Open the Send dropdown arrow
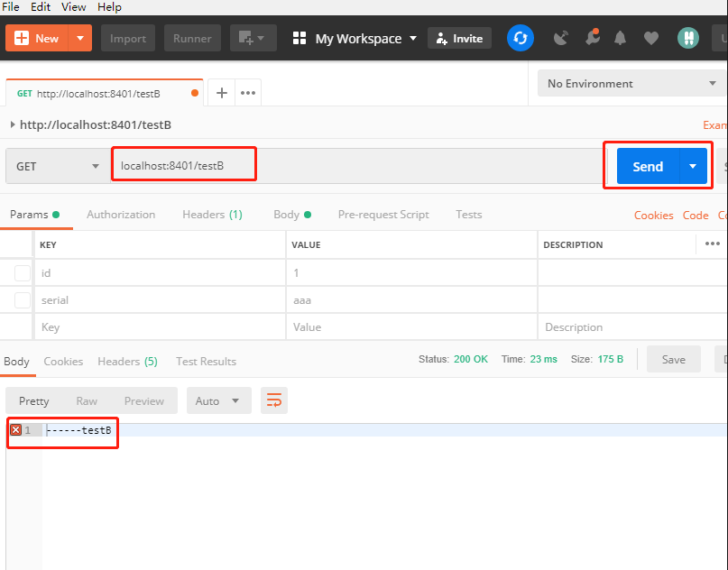 [x=693, y=166]
